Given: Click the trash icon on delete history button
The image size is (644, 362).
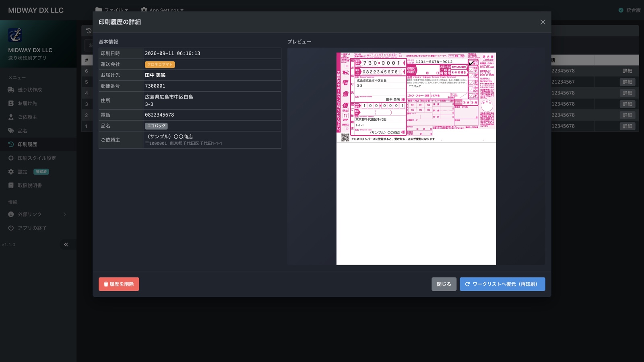Looking at the screenshot, I should (x=106, y=284).
